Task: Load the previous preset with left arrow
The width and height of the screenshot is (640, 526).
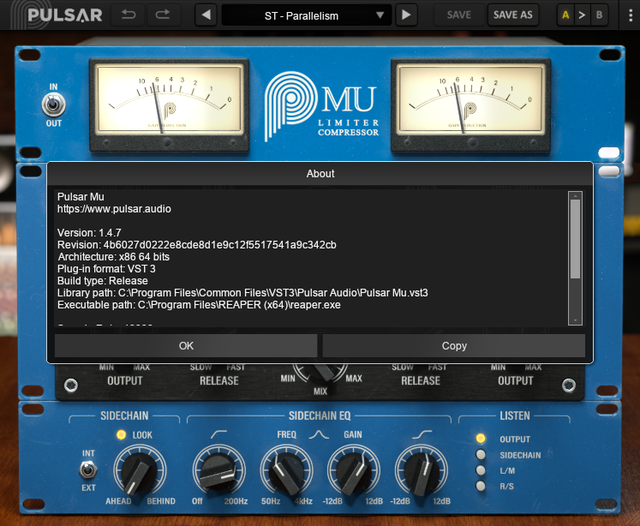Action: [x=206, y=15]
